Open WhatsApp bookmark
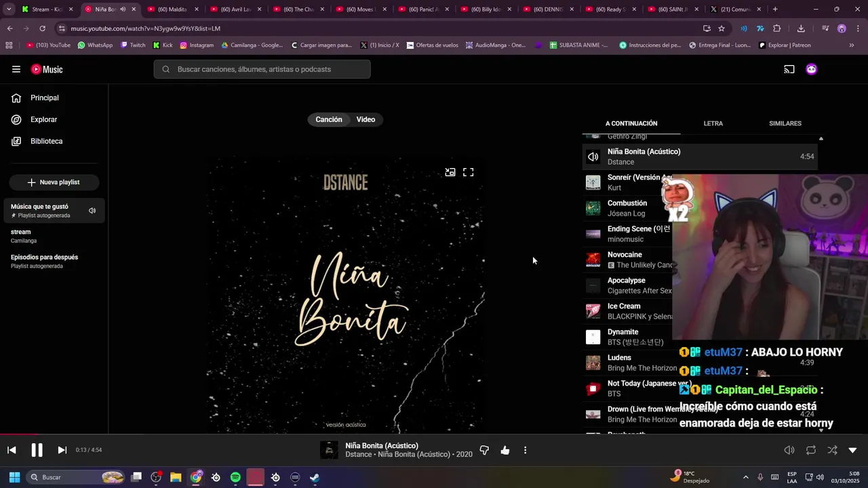 [95, 45]
